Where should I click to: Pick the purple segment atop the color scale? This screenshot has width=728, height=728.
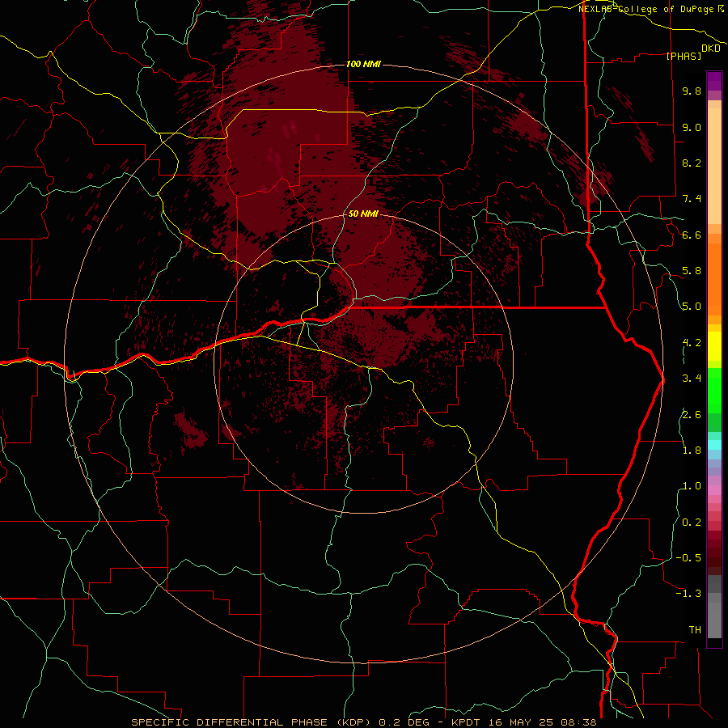(x=714, y=81)
